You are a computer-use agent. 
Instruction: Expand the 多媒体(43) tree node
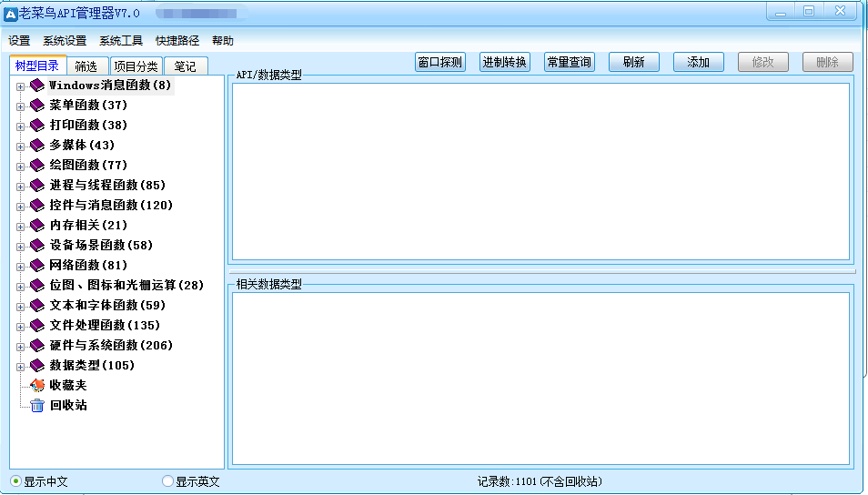(x=21, y=146)
